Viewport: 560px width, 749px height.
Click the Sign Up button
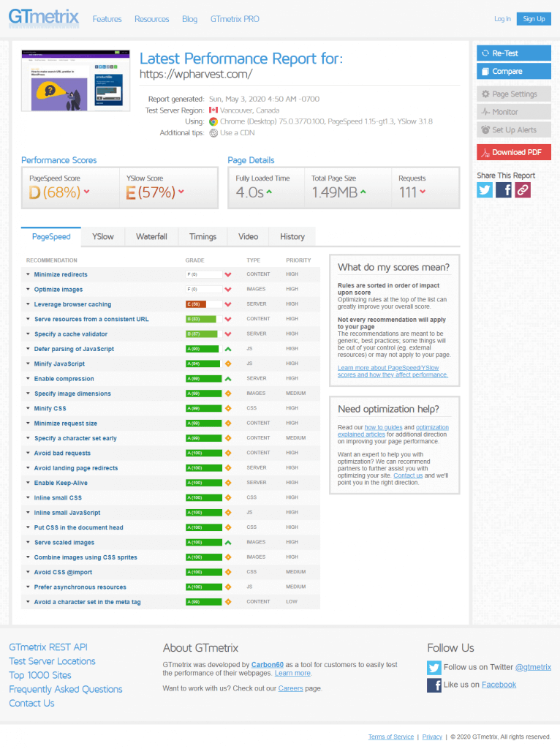pyautogui.click(x=534, y=19)
